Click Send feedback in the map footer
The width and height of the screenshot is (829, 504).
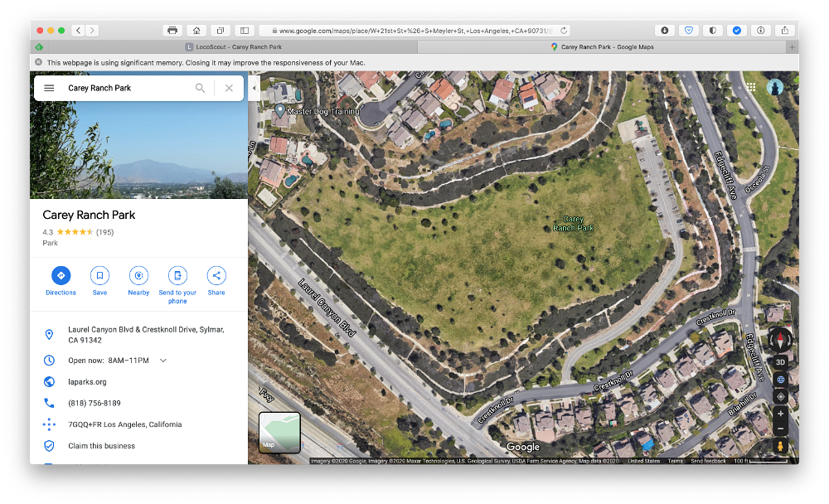tap(708, 461)
